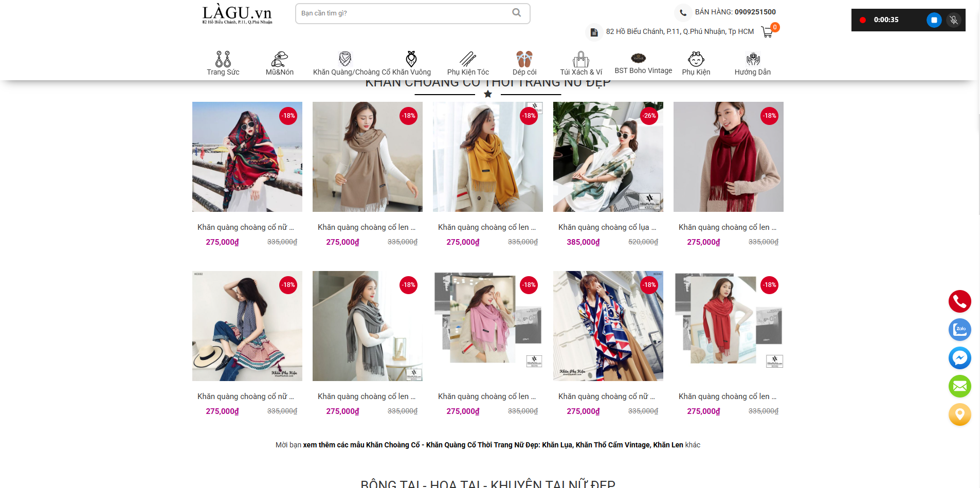
Task: Click the search magnifier icon
Action: (517, 13)
